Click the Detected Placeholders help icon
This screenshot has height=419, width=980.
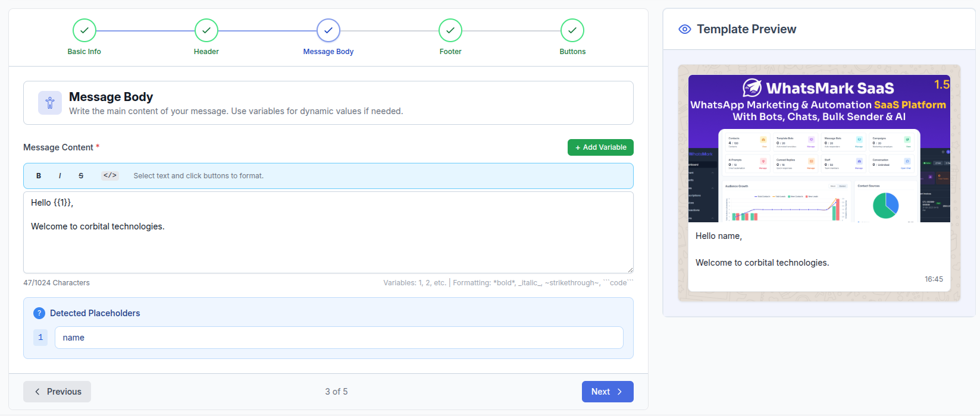click(39, 313)
